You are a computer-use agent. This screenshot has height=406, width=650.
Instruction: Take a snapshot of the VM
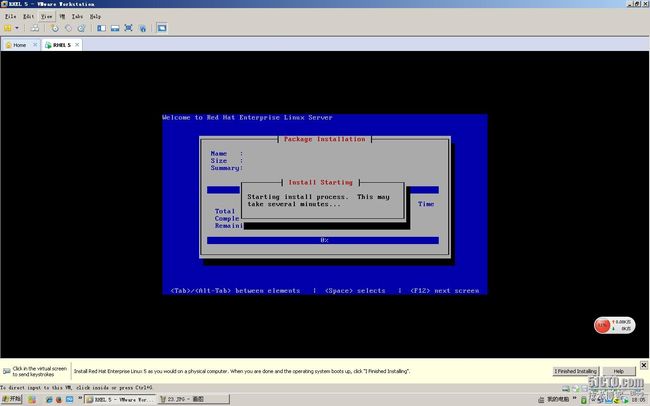coord(54,28)
